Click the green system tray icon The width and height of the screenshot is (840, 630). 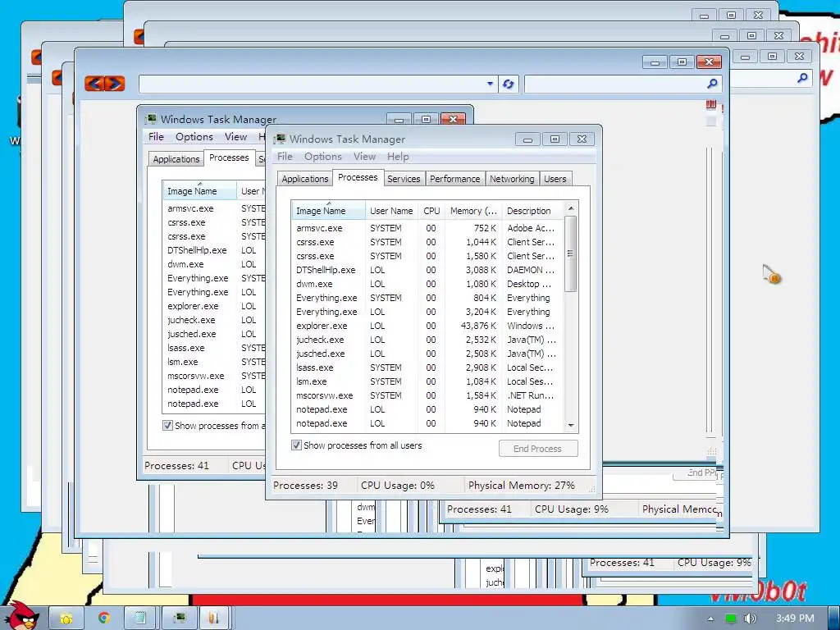point(730,619)
